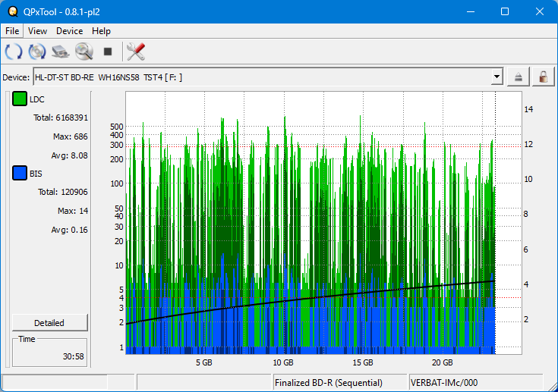The image size is (558, 392).
Task: Click the BIS Avg: 0.16 value
Action: [69, 230]
